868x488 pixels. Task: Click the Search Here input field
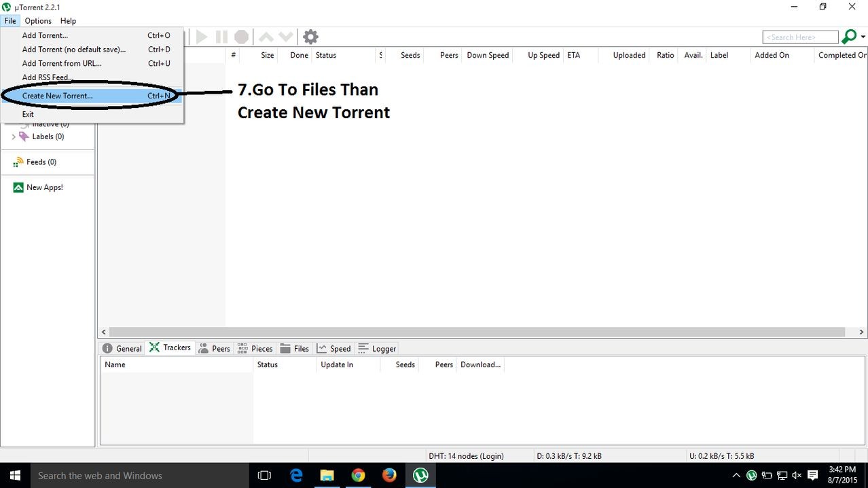pyautogui.click(x=800, y=37)
